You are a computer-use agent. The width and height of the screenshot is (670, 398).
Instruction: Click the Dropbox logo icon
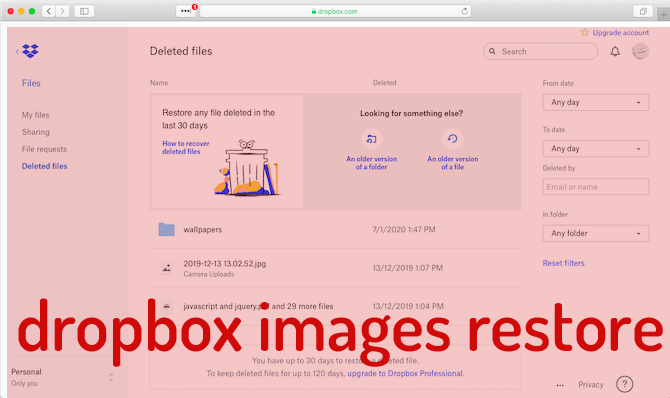pyautogui.click(x=30, y=51)
